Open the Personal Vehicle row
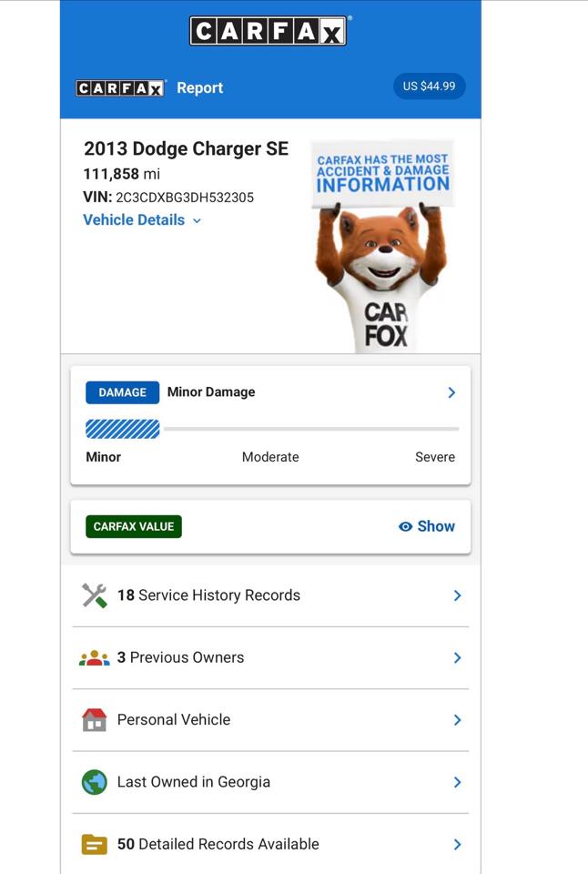The width and height of the screenshot is (588, 874). pyautogui.click(x=270, y=719)
